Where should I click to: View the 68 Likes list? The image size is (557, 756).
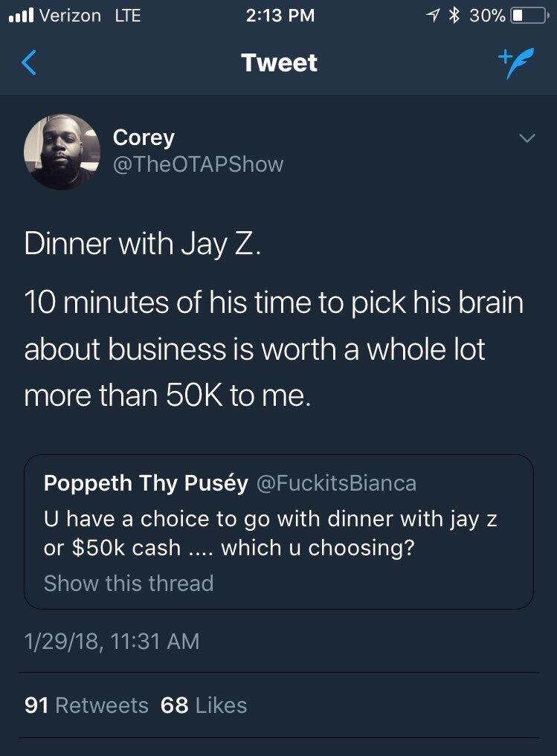(204, 705)
